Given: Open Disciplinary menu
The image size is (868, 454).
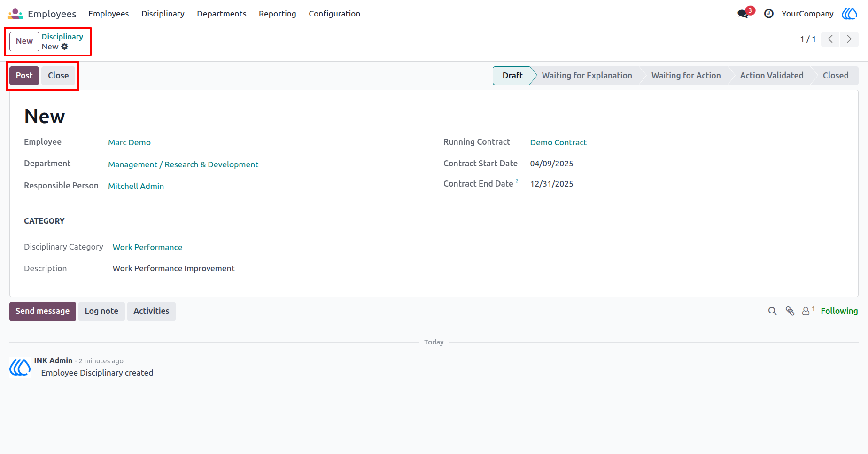Looking at the screenshot, I should [163, 14].
